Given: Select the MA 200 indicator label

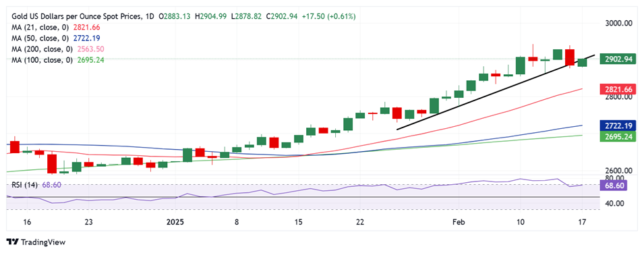Looking at the screenshot, I should tap(42, 49).
